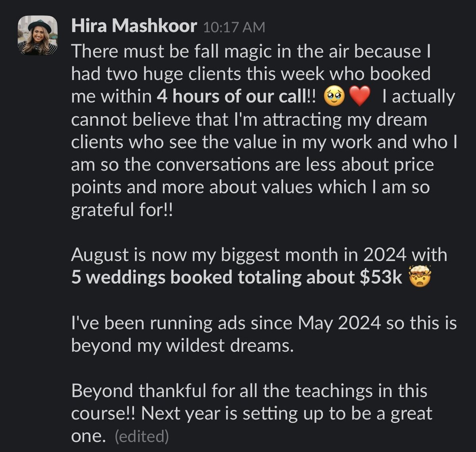Open the Hira Mashkoor username link
Viewport: 476px width, 452px height.
pos(134,26)
